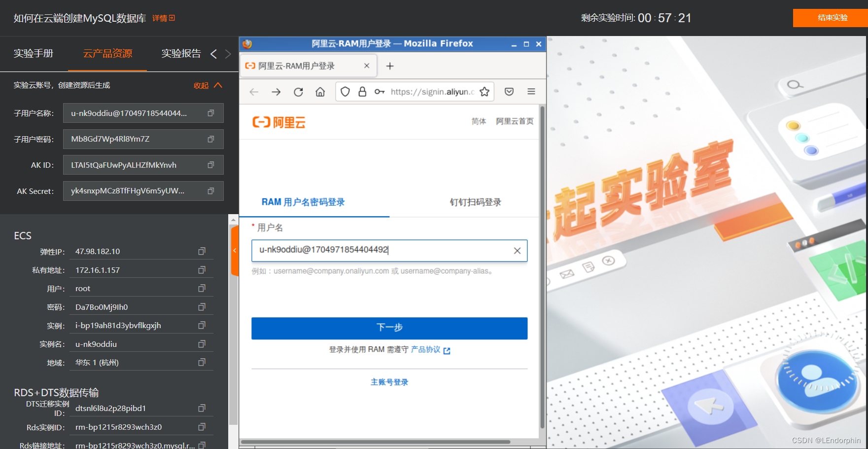Click the resource panel vertical scrollbar
868x449 pixels.
[233, 326]
